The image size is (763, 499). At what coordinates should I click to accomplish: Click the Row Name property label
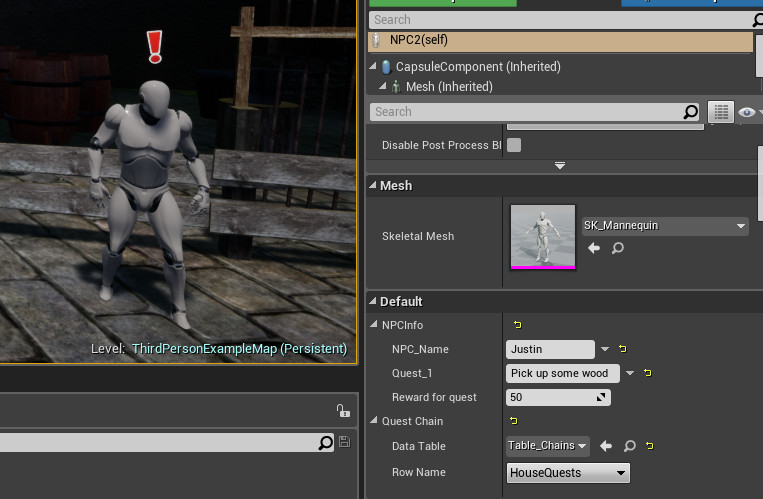tap(418, 472)
